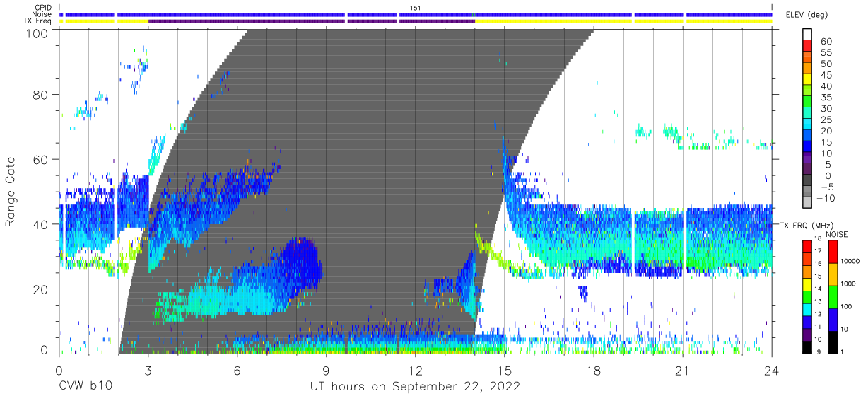Click the CPID row label

[x=43, y=8]
